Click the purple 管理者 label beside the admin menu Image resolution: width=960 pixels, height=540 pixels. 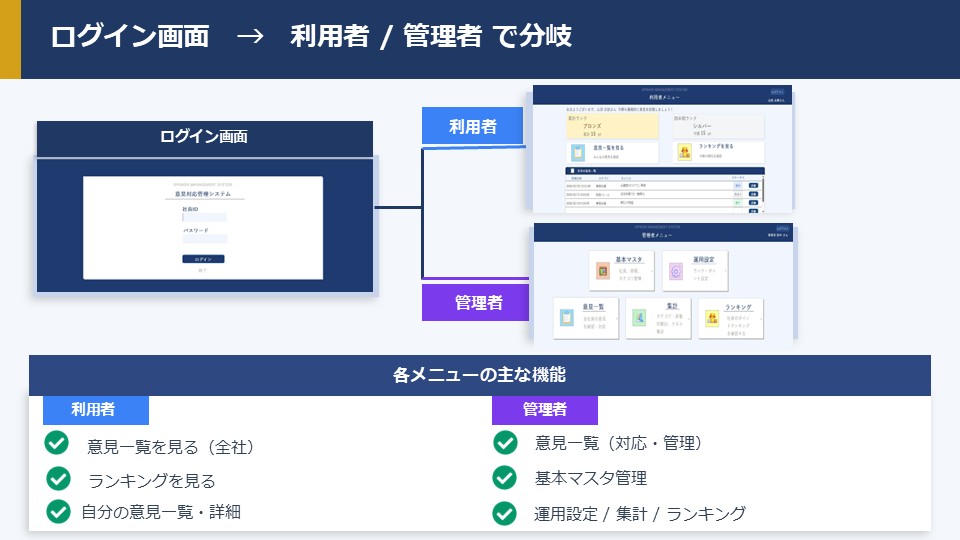477,302
